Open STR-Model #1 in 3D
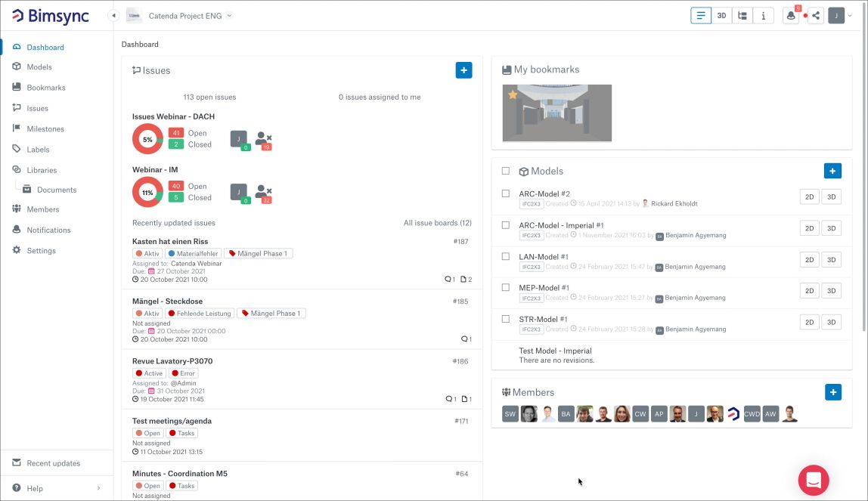This screenshot has width=868, height=501. tap(832, 322)
